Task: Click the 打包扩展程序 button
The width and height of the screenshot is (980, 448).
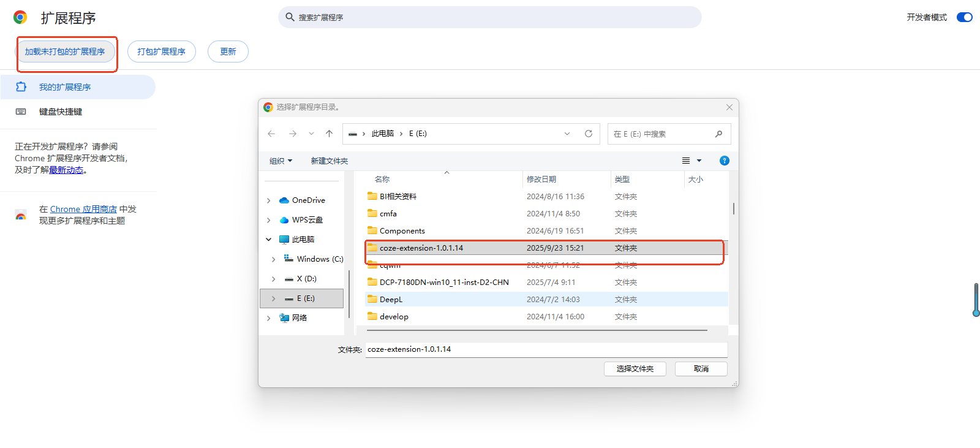Action: click(x=162, y=51)
